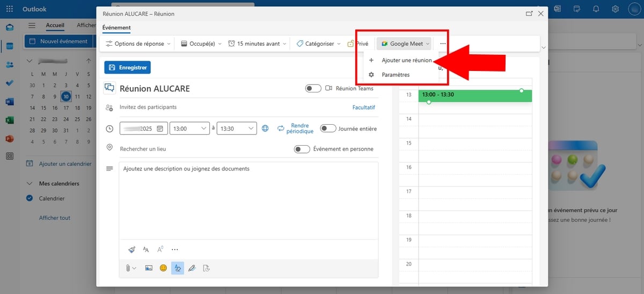
Task: Open font size formatting icon
Action: [x=146, y=249]
